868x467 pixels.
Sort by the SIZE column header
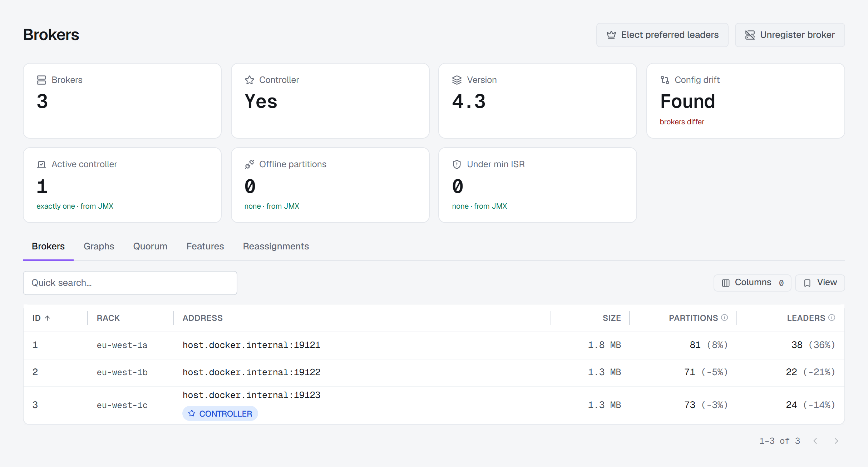coord(612,318)
